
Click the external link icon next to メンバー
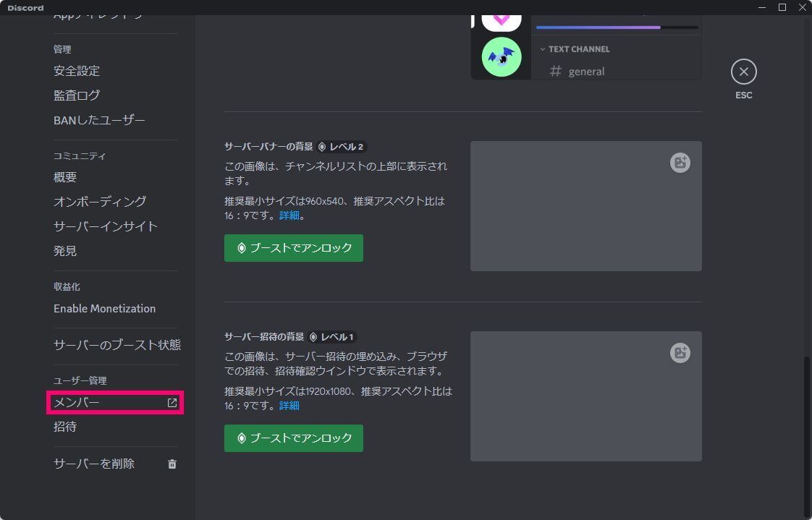coord(172,403)
